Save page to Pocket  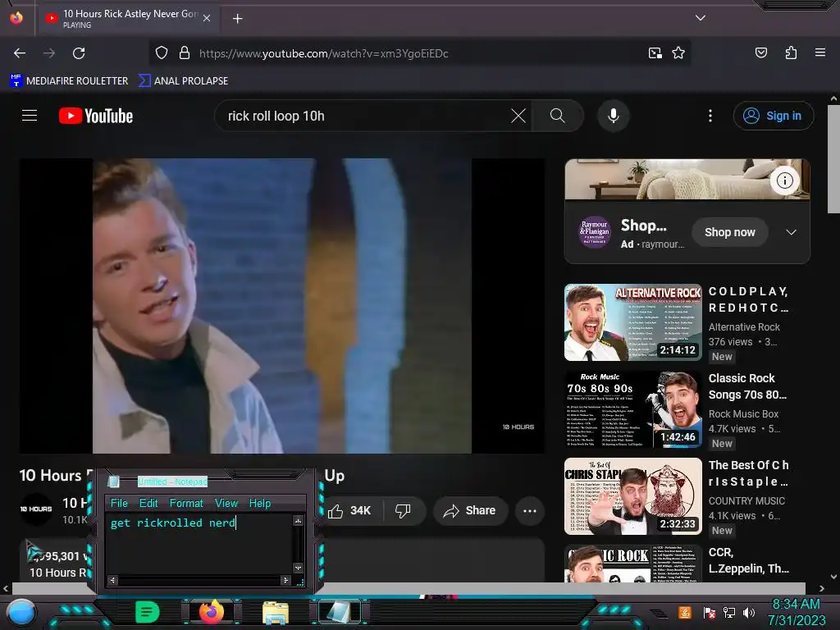(760, 52)
